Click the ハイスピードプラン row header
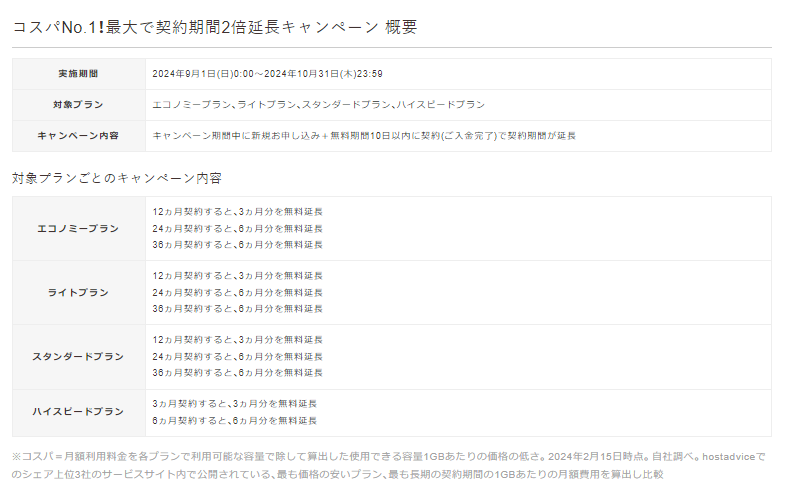 coord(79,412)
